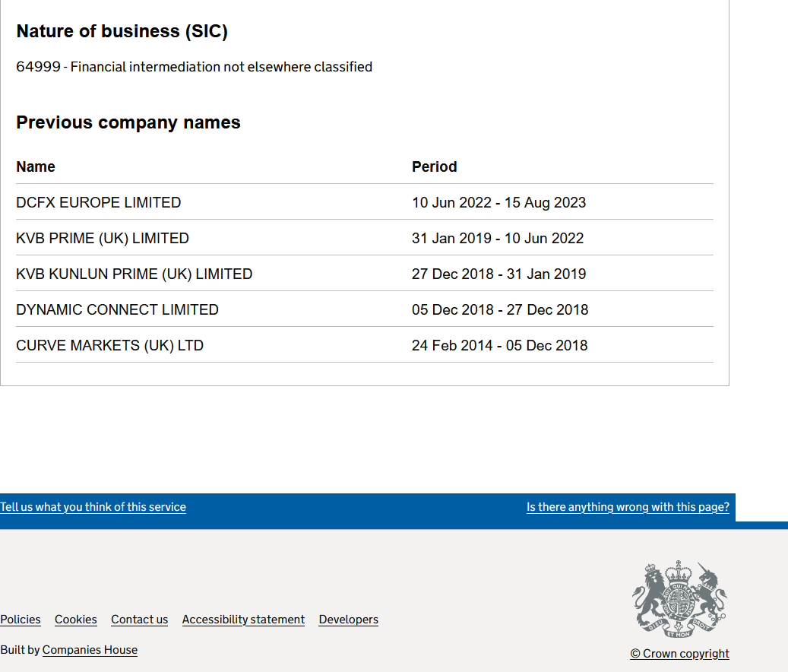Image resolution: width=788 pixels, height=672 pixels.
Task: Click the Contact us link
Action: (x=139, y=620)
